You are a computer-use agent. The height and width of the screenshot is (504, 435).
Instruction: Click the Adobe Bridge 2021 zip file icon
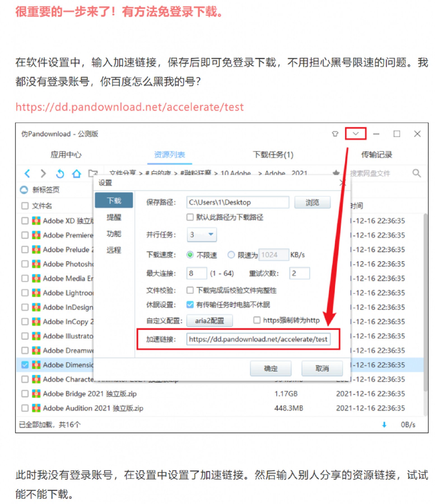[x=36, y=394]
